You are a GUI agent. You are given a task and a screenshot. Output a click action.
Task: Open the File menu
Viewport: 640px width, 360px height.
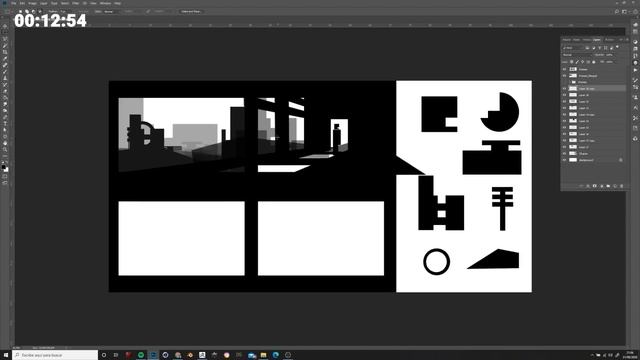point(13,3)
